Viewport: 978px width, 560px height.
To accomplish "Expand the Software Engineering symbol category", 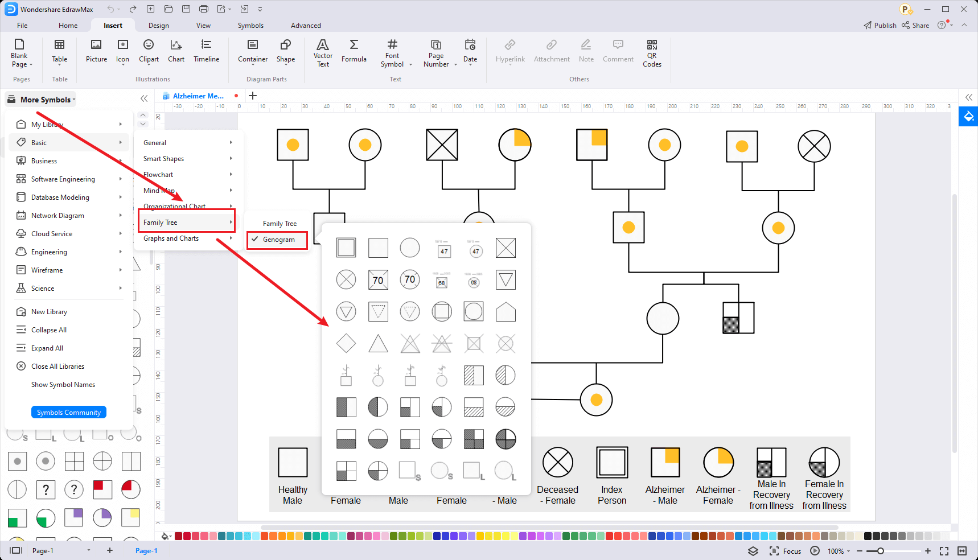I will coord(63,179).
